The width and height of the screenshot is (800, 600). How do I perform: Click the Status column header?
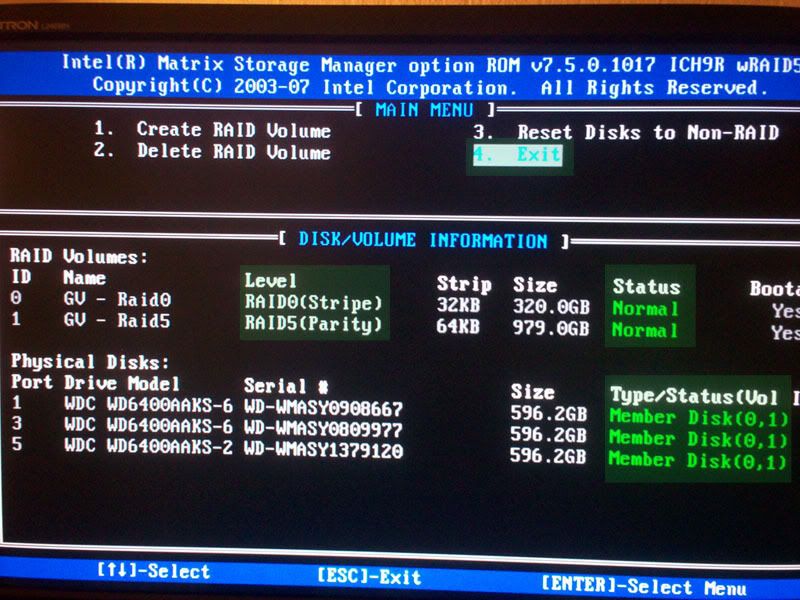tap(646, 286)
